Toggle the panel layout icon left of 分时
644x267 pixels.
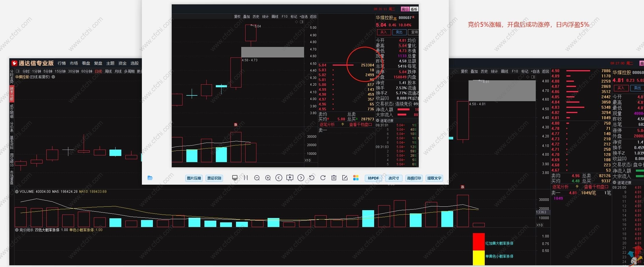tap(18, 71)
